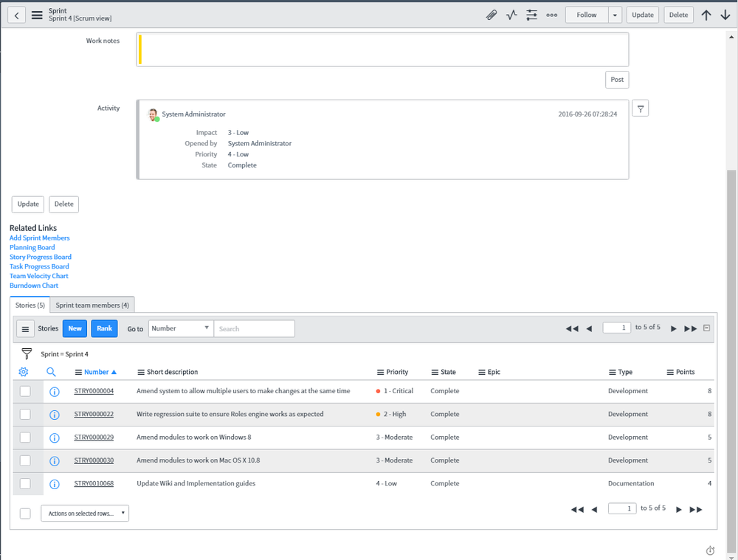Open the list search magnifier icon
Screen dimensions: 738x560
click(x=51, y=372)
